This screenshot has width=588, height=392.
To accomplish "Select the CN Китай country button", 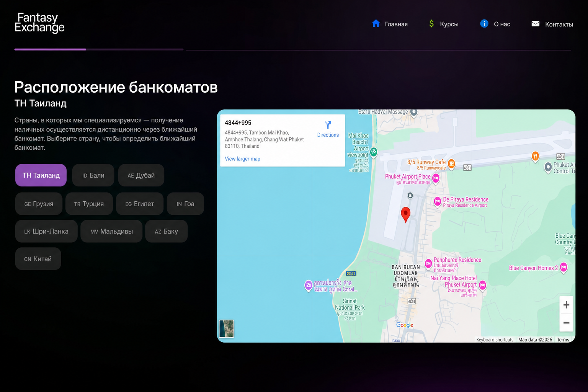I will pos(38,259).
